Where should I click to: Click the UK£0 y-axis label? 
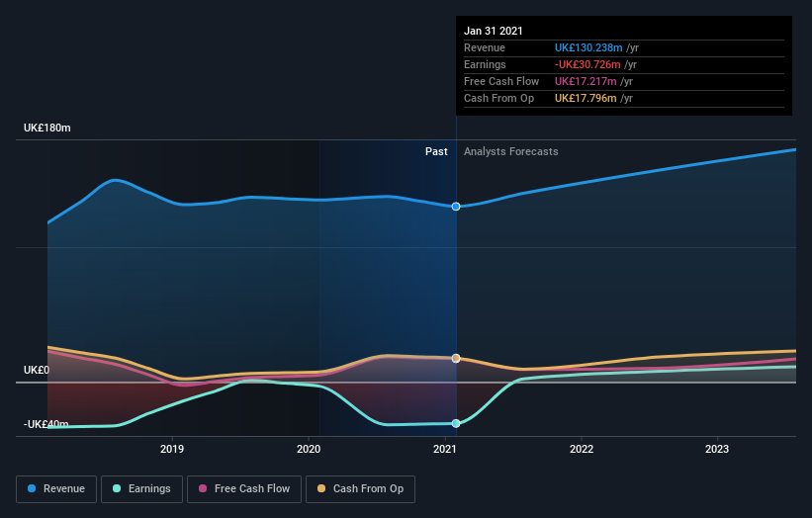coord(37,370)
